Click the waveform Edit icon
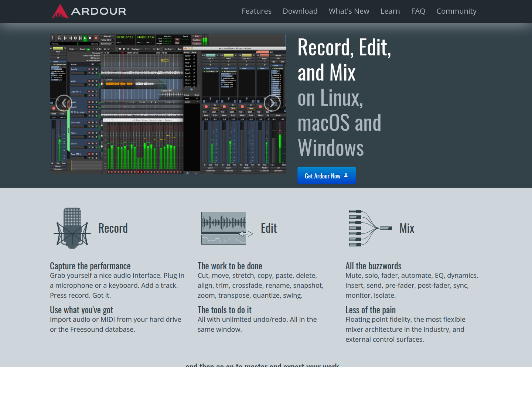This screenshot has height=399, width=532. [x=227, y=228]
